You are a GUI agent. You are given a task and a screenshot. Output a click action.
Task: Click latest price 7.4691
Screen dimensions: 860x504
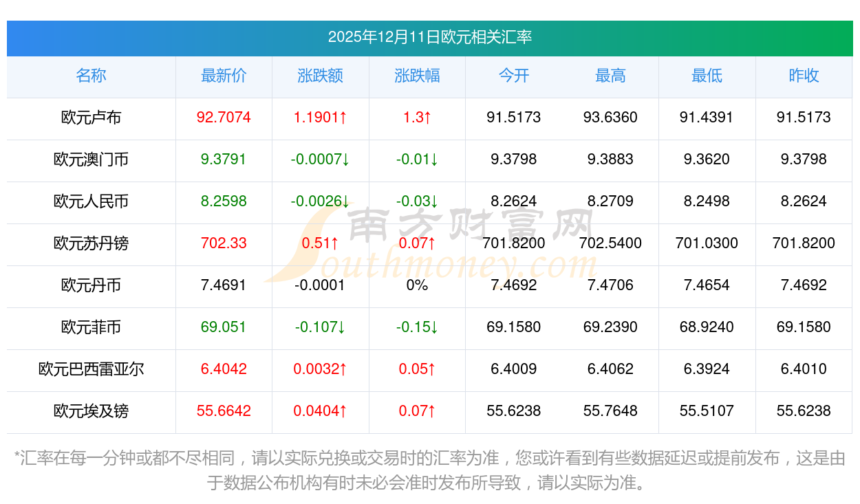pyautogui.click(x=224, y=285)
